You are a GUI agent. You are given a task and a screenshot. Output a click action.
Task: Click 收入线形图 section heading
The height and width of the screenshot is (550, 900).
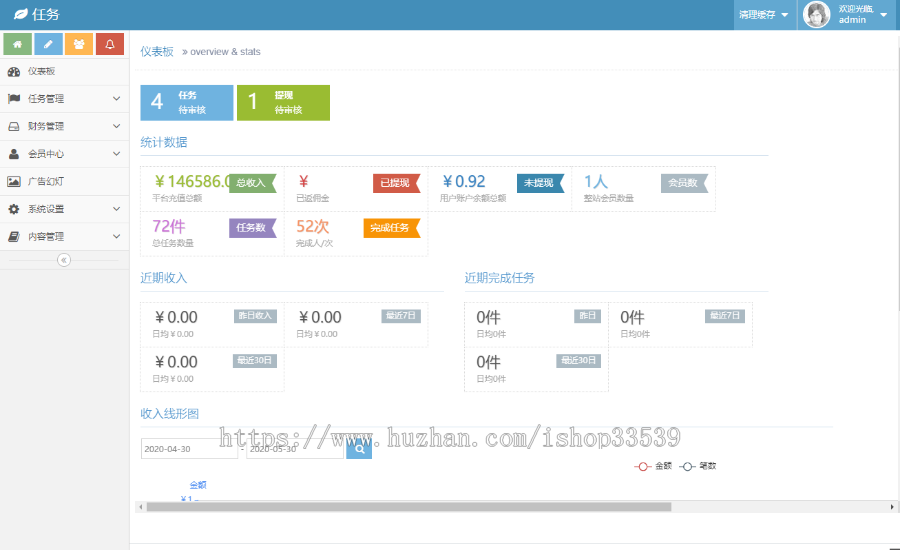point(169,414)
